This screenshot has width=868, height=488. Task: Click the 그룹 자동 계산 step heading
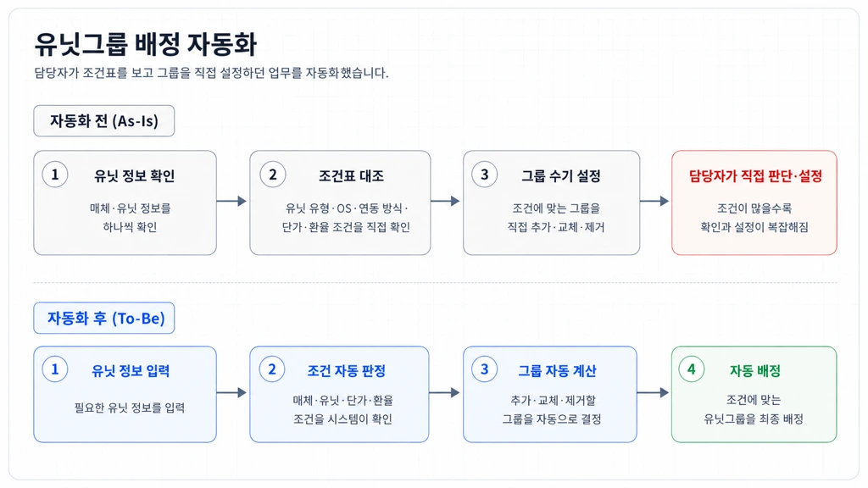557,371
